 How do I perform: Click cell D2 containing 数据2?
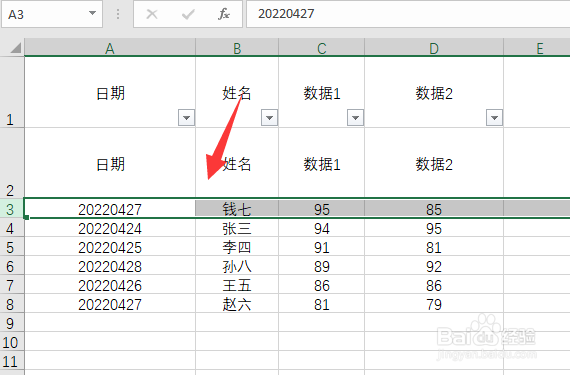pyautogui.click(x=434, y=163)
